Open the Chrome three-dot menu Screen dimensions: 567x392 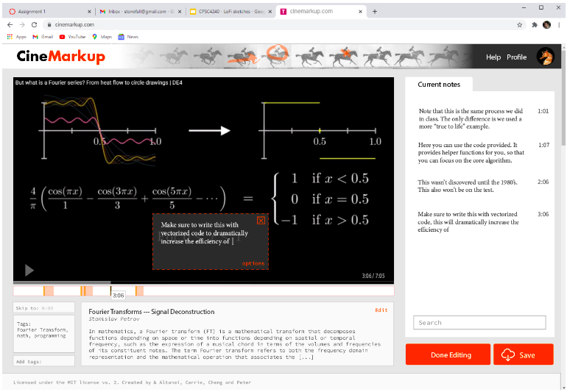coord(559,24)
